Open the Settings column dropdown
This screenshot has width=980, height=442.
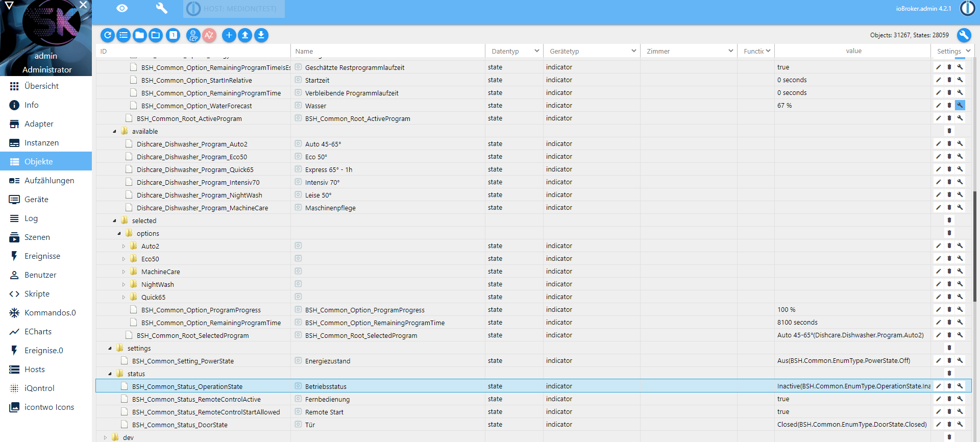pos(953,51)
